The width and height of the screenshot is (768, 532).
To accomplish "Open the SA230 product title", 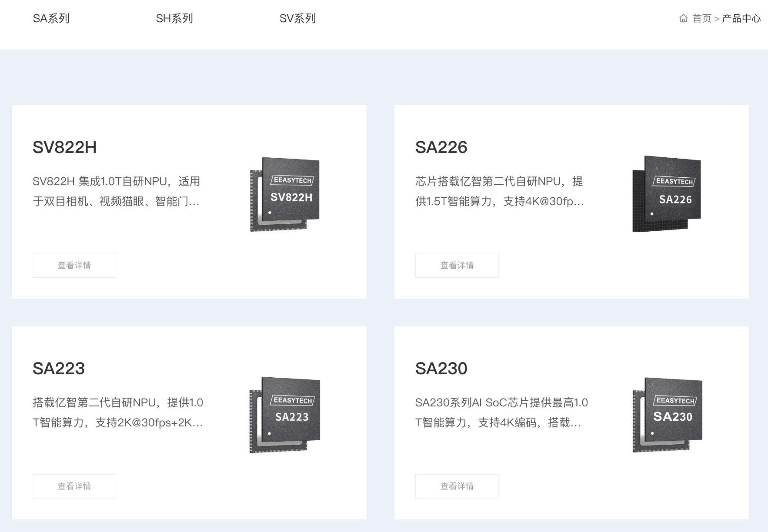I will click(x=441, y=368).
